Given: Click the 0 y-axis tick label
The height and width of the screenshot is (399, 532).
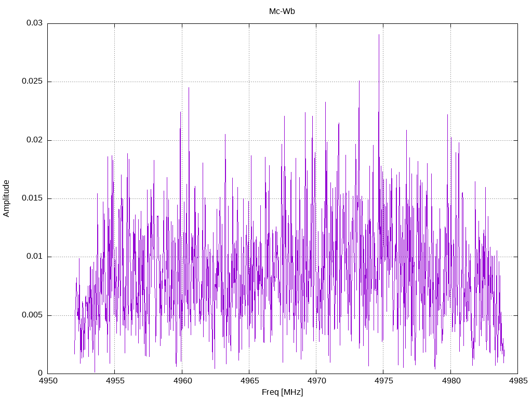Looking at the screenshot, I should pyautogui.click(x=41, y=373).
